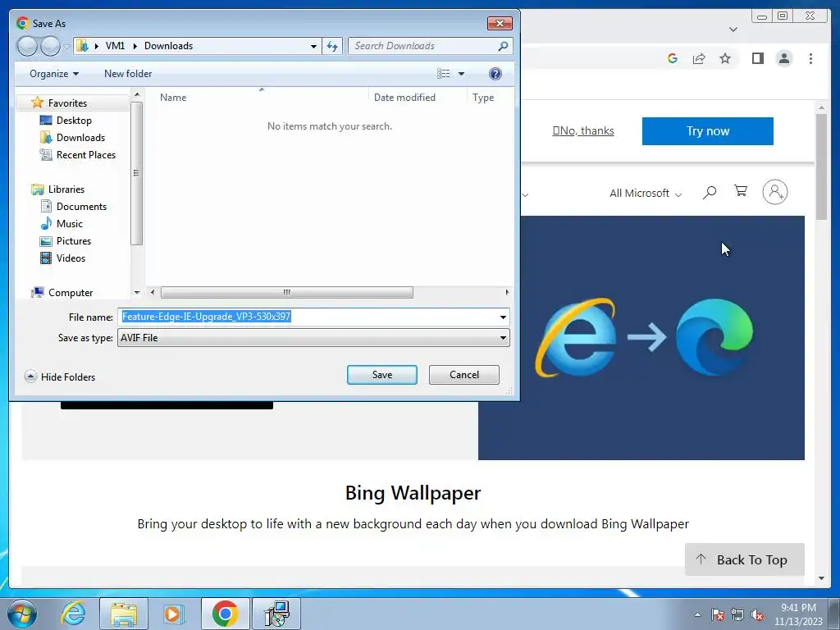Sort by Name column header

173,98
